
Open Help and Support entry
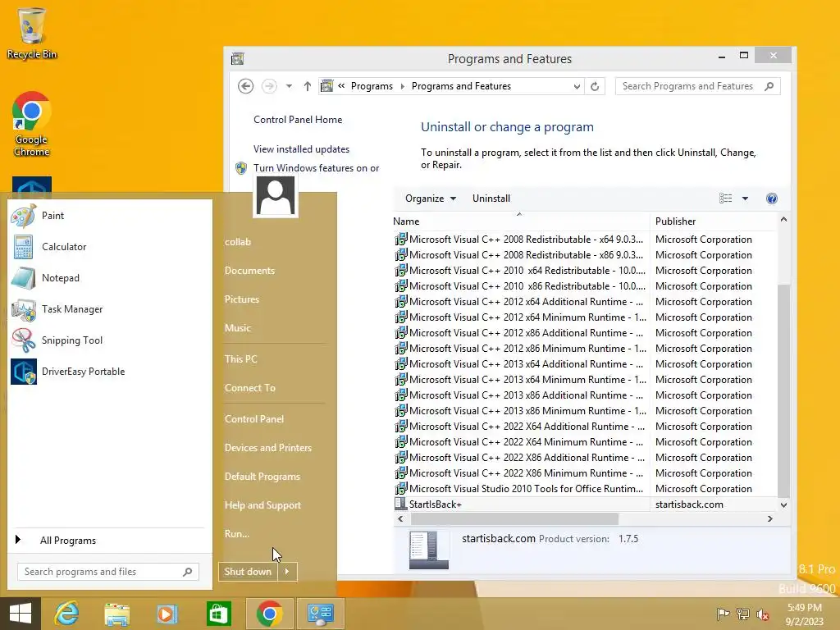tap(262, 505)
